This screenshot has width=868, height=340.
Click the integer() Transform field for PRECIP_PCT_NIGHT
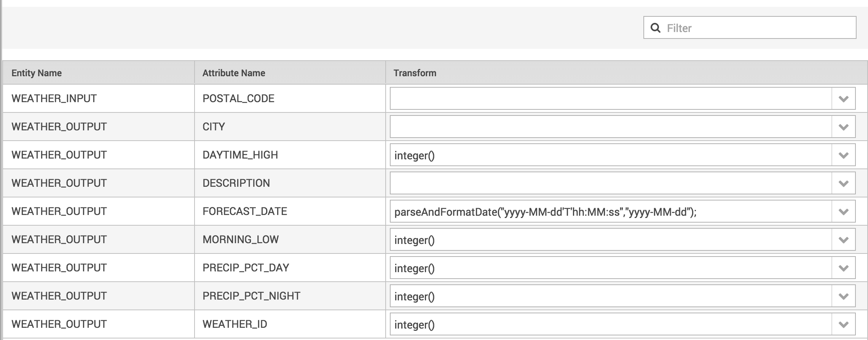(611, 296)
